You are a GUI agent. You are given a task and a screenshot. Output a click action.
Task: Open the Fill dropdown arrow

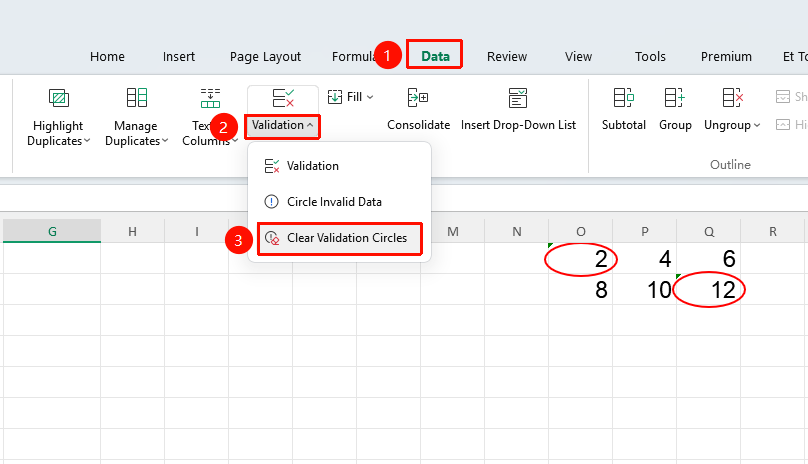pyautogui.click(x=370, y=97)
